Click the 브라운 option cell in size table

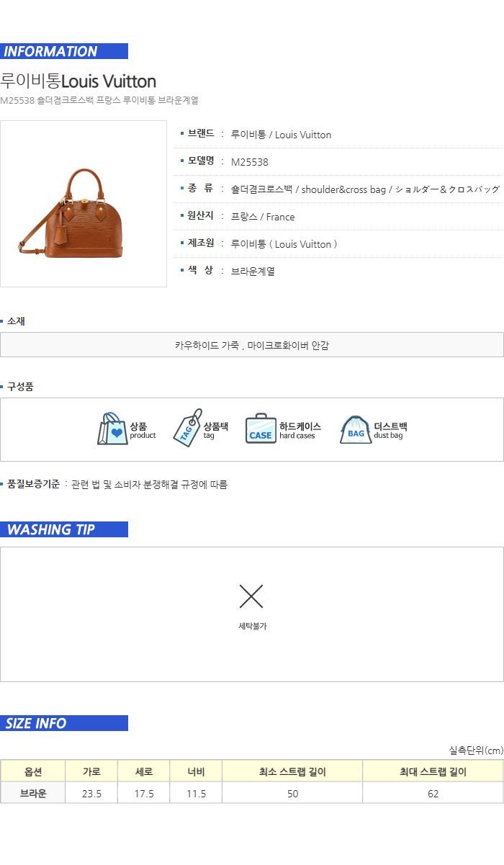click(x=33, y=793)
